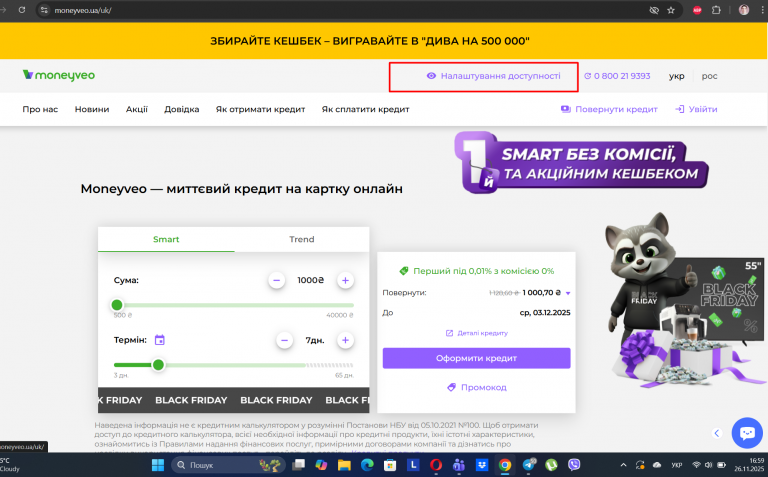Switch УКР keyboard language in tray

coord(676,465)
